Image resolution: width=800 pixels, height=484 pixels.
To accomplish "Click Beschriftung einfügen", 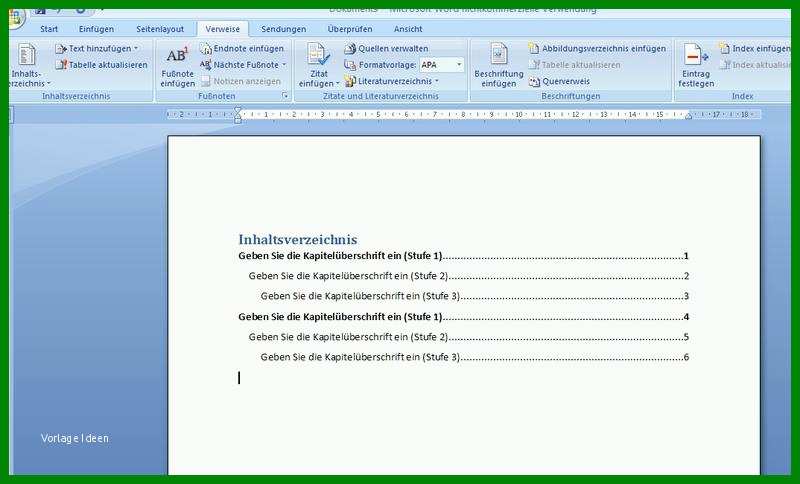I will pos(498,66).
